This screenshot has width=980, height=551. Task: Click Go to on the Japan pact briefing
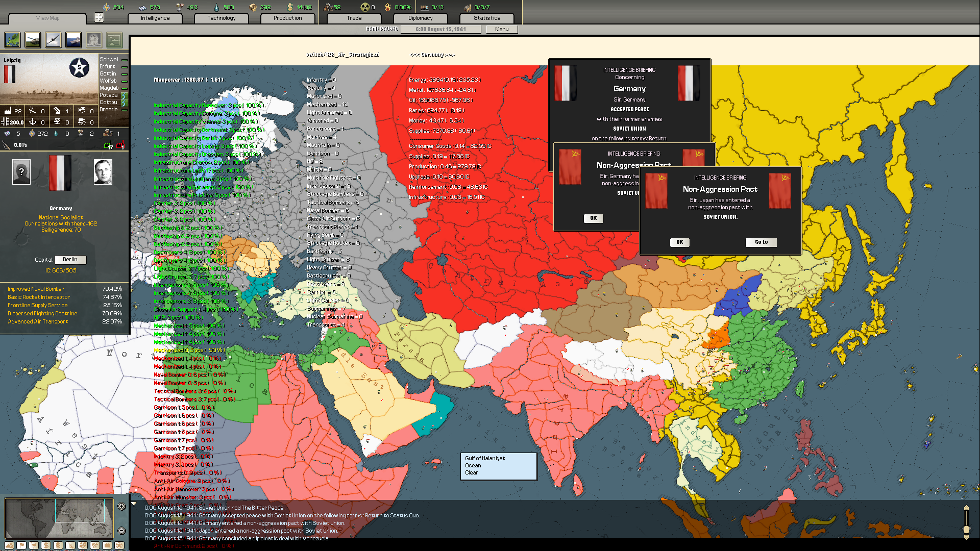point(761,242)
